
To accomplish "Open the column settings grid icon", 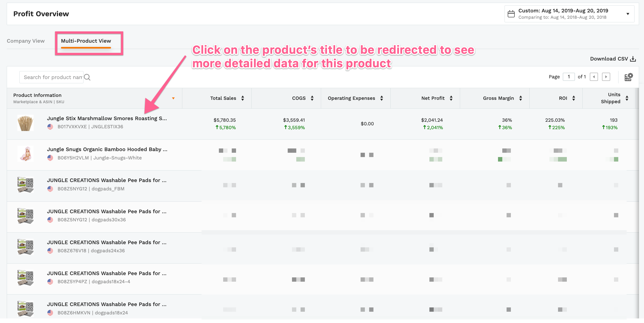I will pyautogui.click(x=628, y=77).
